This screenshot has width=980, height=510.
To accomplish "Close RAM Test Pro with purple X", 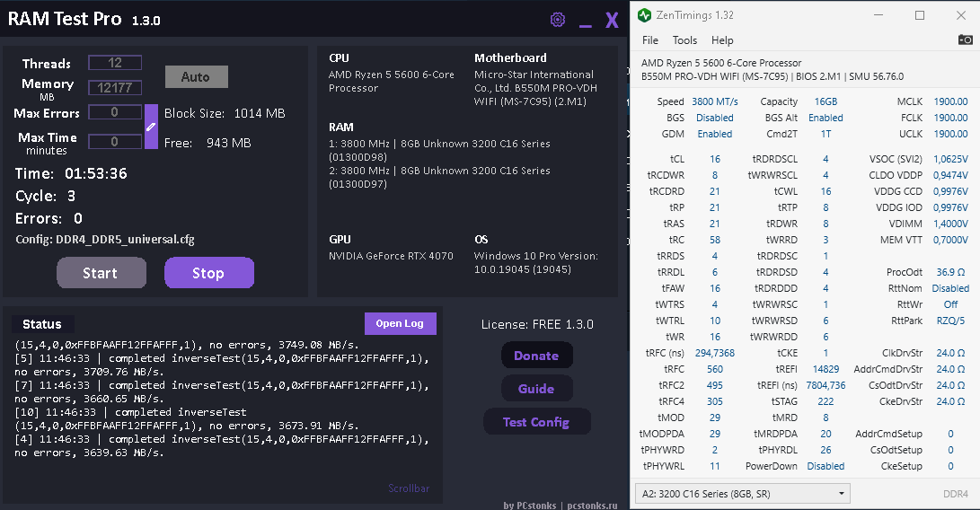I will 612,21.
